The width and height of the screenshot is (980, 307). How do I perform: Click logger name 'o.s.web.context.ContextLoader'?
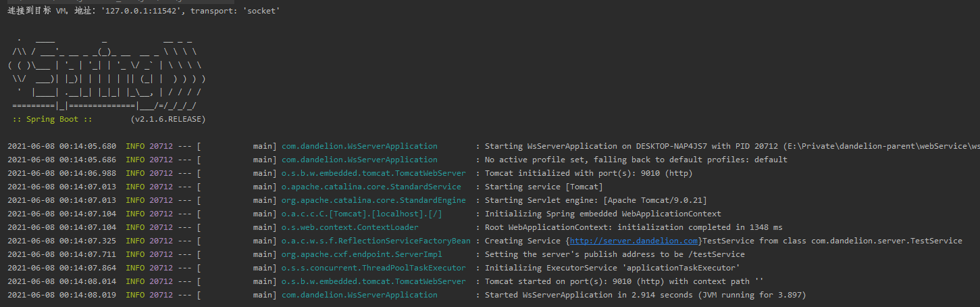[x=350, y=227]
